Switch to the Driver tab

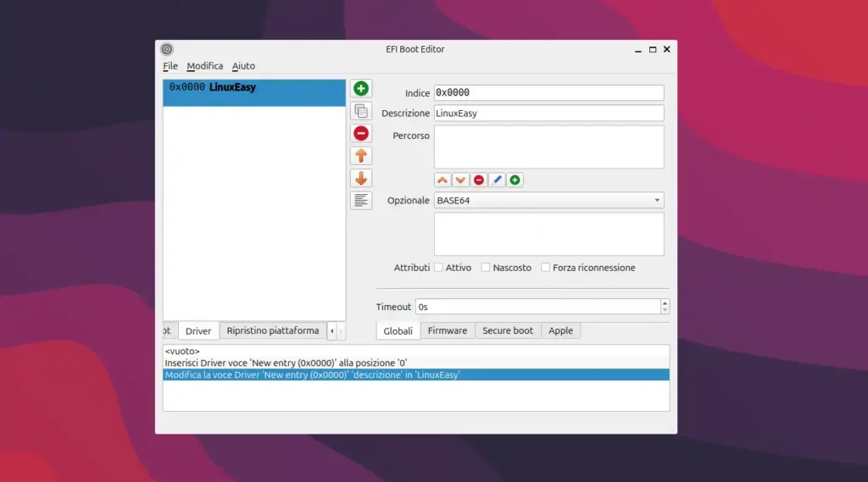click(198, 331)
